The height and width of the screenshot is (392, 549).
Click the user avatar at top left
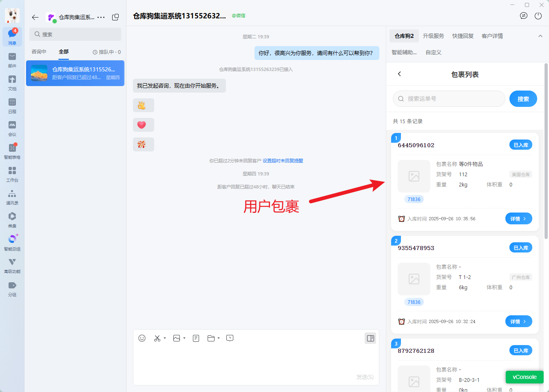[x=12, y=16]
